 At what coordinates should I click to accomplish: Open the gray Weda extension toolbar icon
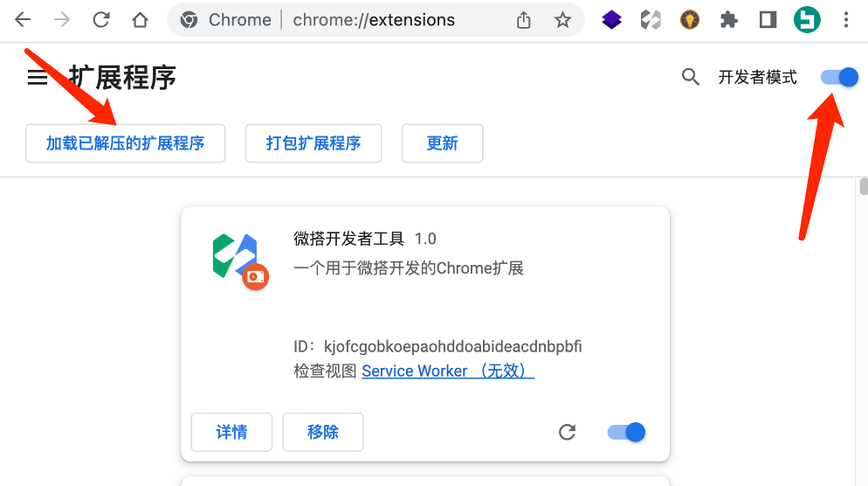pyautogui.click(x=651, y=20)
